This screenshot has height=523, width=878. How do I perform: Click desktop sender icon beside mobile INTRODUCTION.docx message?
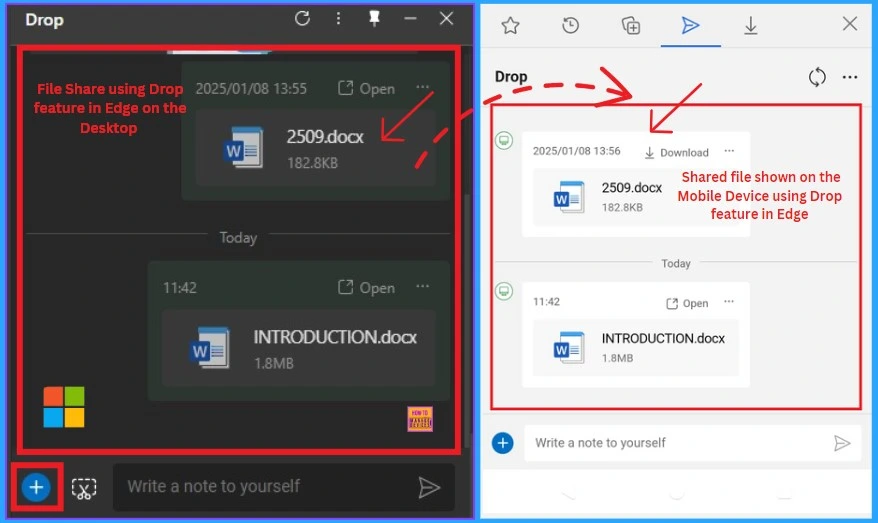(x=504, y=291)
